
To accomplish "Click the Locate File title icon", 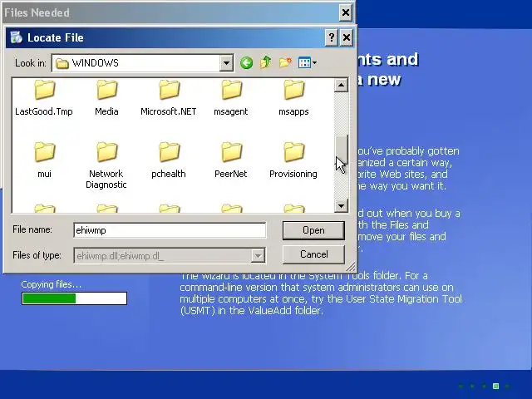I will (16, 37).
